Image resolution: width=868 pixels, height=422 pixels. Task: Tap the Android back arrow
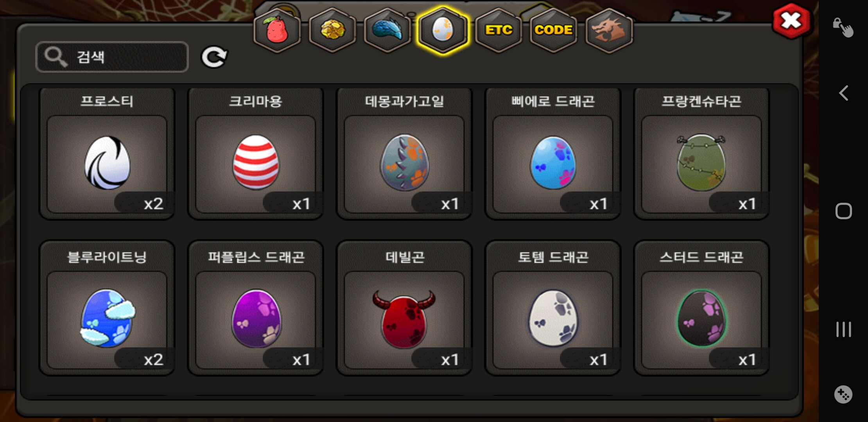pyautogui.click(x=843, y=93)
